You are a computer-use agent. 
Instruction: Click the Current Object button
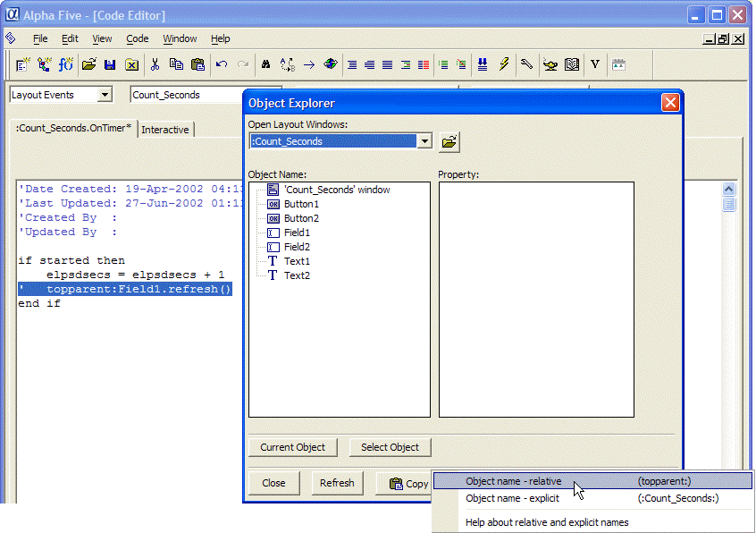[x=293, y=447]
